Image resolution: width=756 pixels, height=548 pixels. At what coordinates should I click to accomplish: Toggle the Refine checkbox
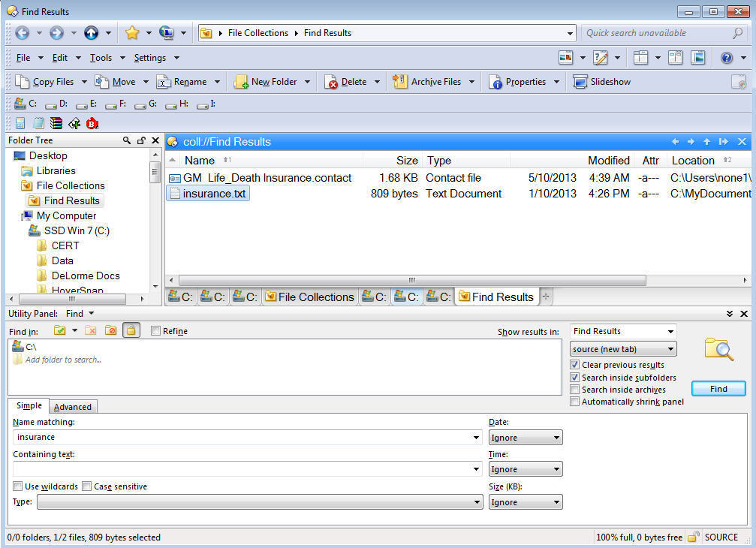point(155,330)
